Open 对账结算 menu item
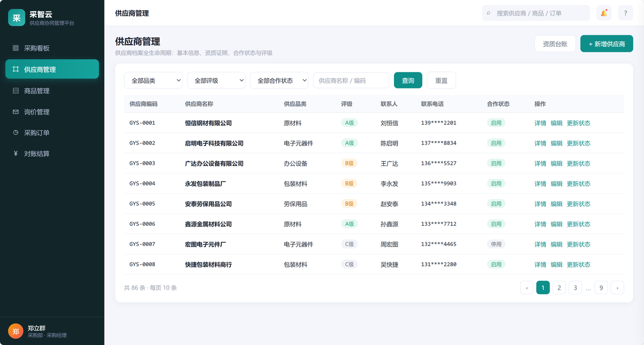The image size is (644, 345). (52, 154)
